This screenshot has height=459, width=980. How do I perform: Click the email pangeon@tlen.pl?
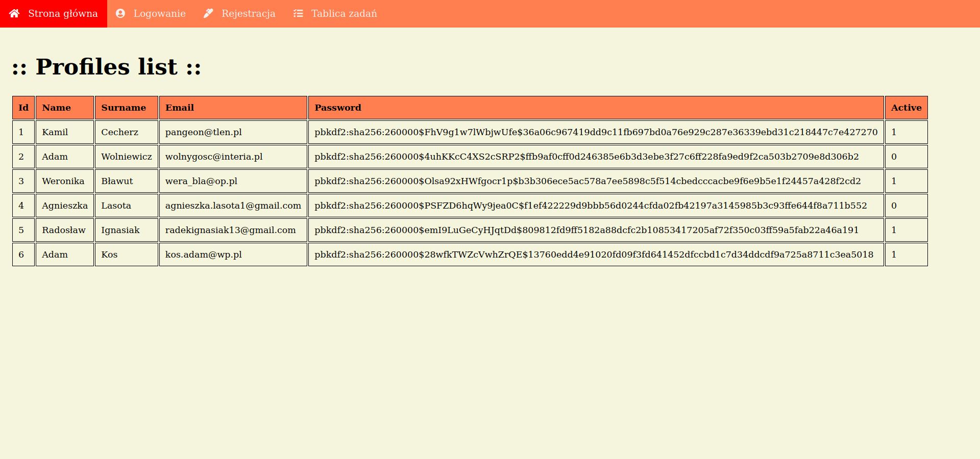(x=233, y=132)
